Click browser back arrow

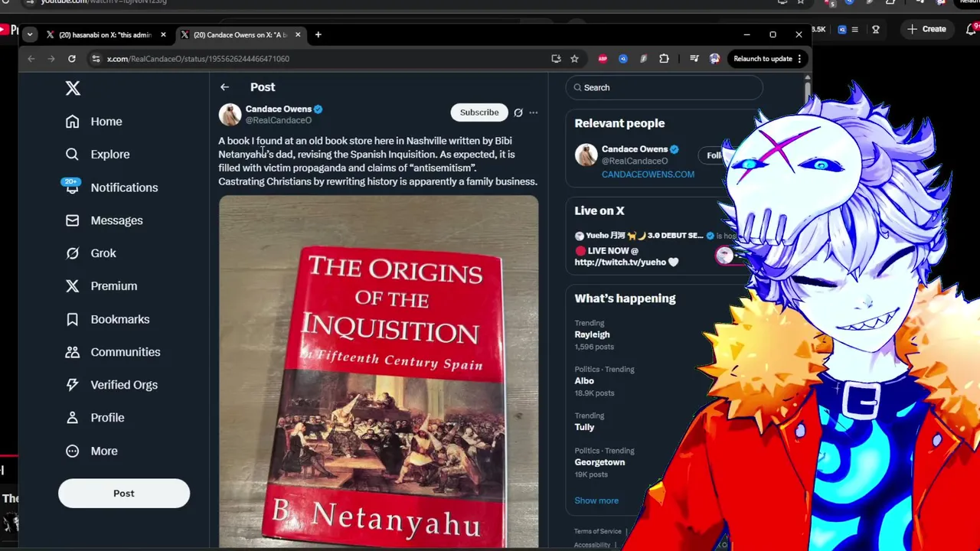pos(31,59)
